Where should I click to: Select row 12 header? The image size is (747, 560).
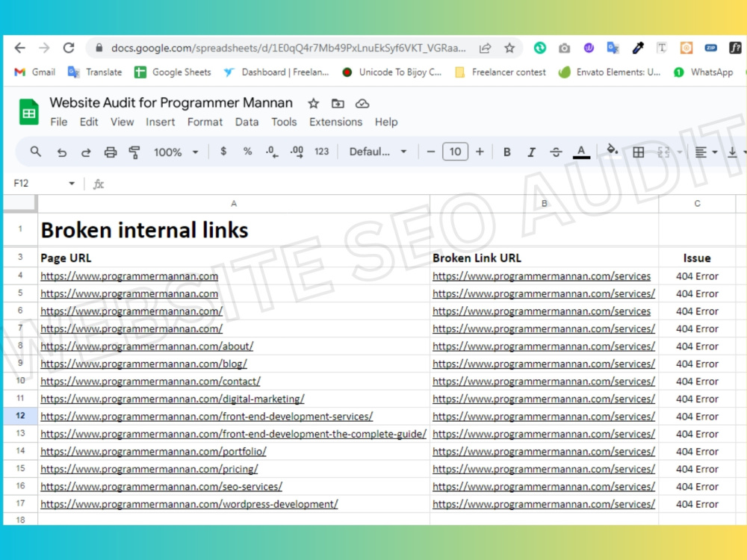coord(20,416)
